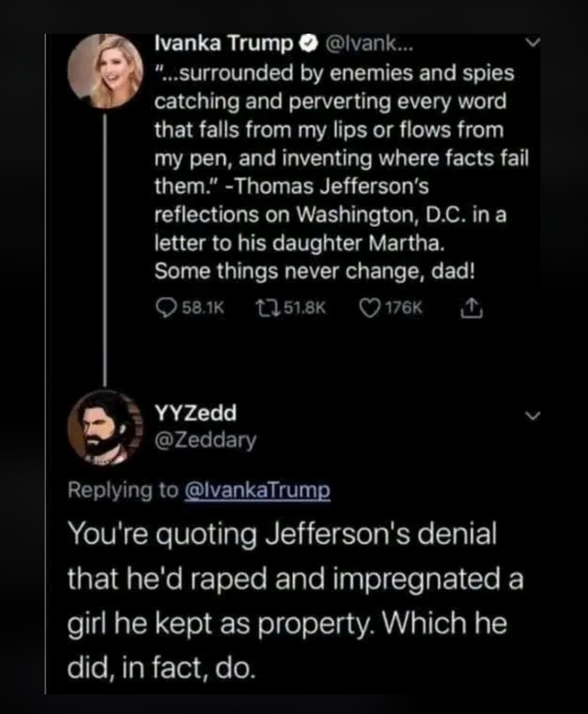Click the 176K likes count
This screenshot has width=588, height=714.
click(x=404, y=307)
